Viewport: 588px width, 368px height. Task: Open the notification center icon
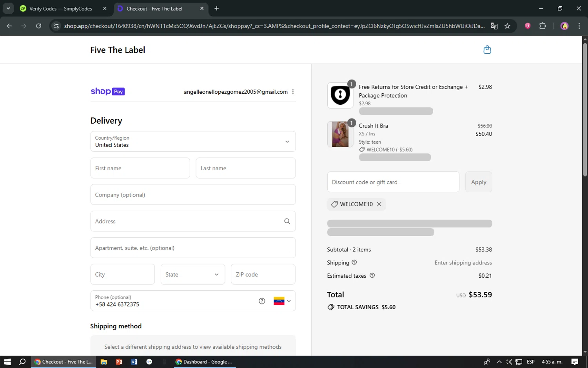(575, 362)
